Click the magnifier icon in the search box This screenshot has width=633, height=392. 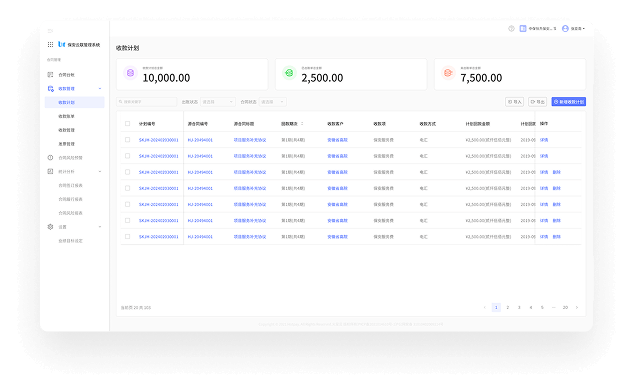coord(120,102)
